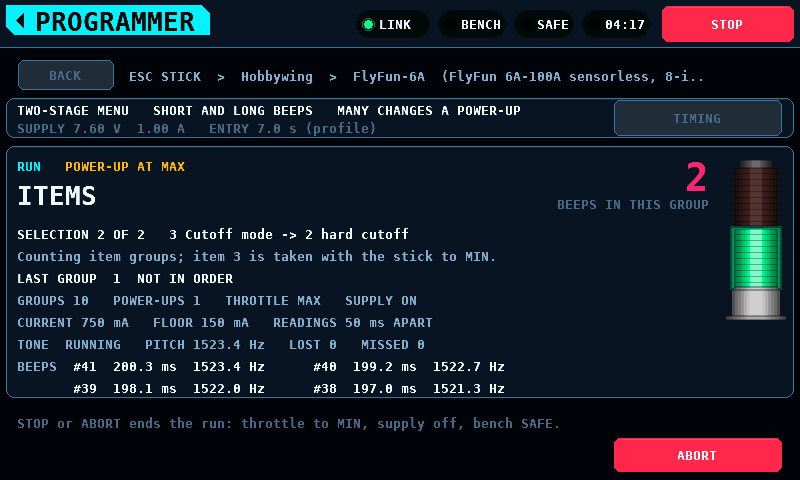This screenshot has height=480, width=800.
Task: Hit the red STOP button
Action: click(x=728, y=24)
